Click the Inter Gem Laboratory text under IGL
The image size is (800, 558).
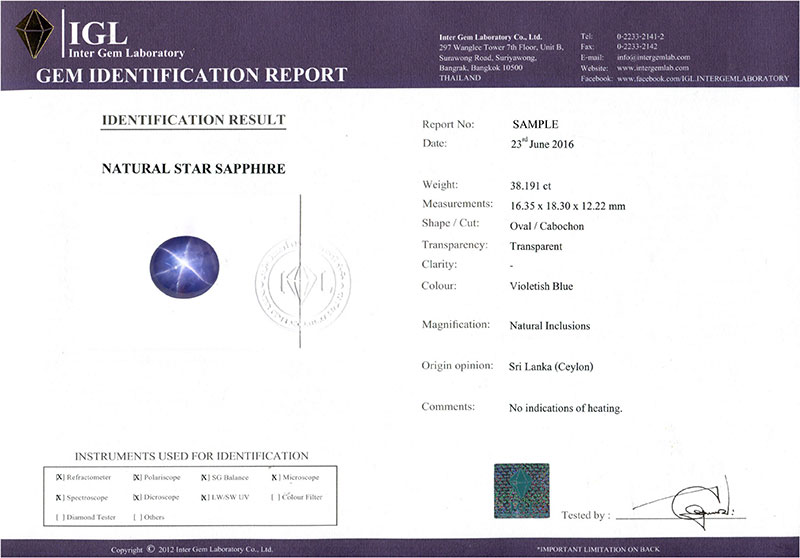127,53
